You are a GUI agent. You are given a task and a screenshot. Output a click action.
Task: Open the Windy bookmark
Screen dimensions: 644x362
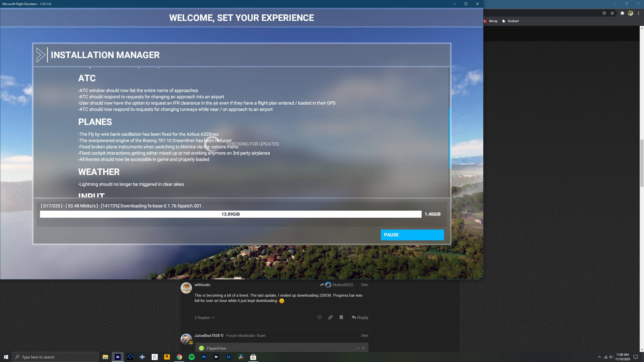[x=491, y=21]
